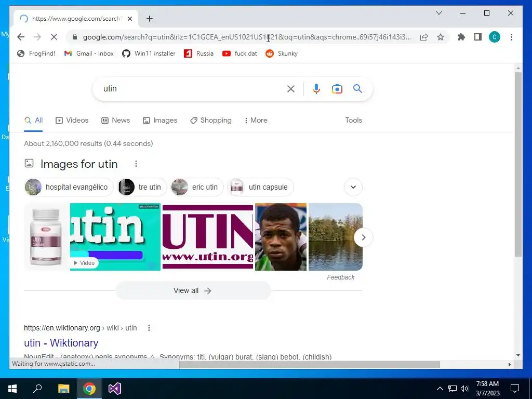Click the scroll right arrow
The image size is (532, 399).
tap(509, 364)
